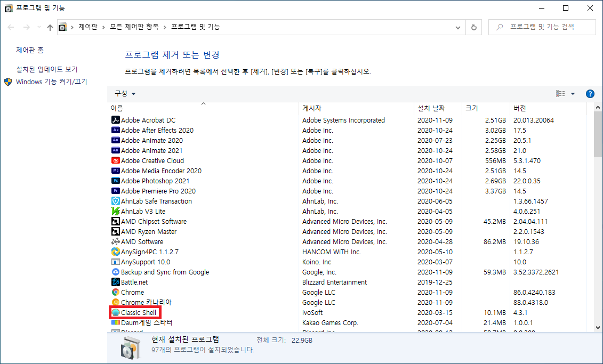Click the 모든 제어판 항목 breadcrumb
This screenshot has width=603, height=364.
point(134,27)
